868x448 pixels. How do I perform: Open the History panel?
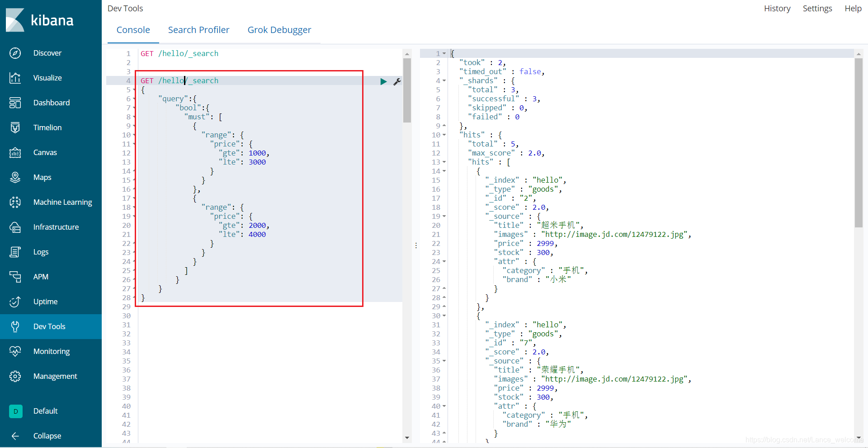pos(777,9)
